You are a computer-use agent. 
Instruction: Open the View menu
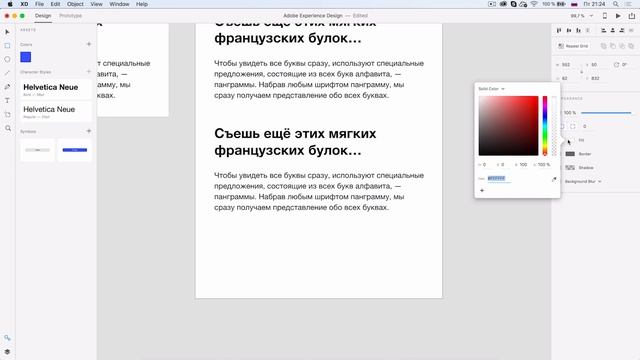click(96, 4)
